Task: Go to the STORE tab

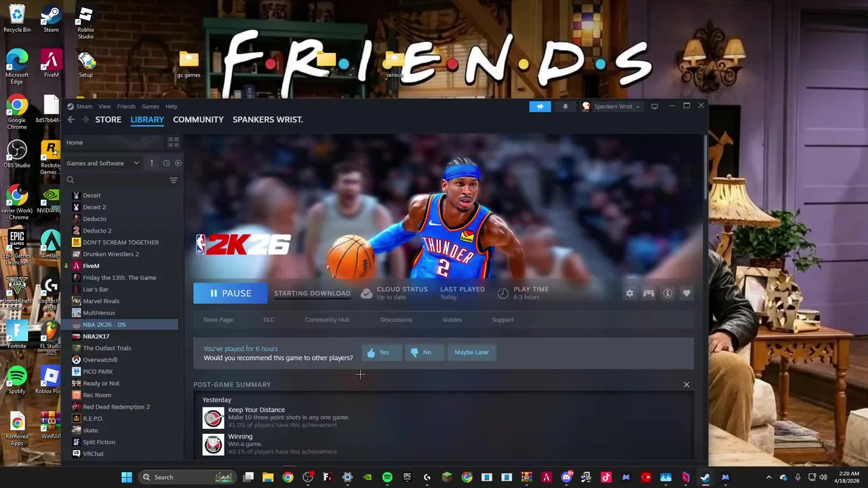Action: point(108,119)
